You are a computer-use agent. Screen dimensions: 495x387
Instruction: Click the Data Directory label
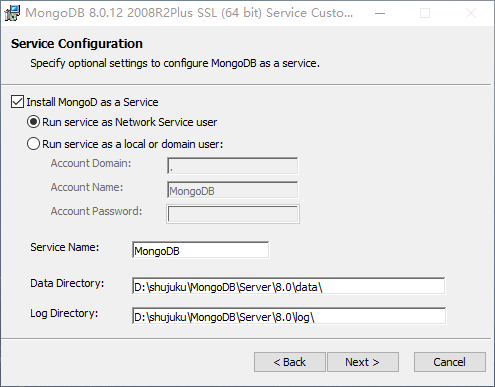point(67,283)
